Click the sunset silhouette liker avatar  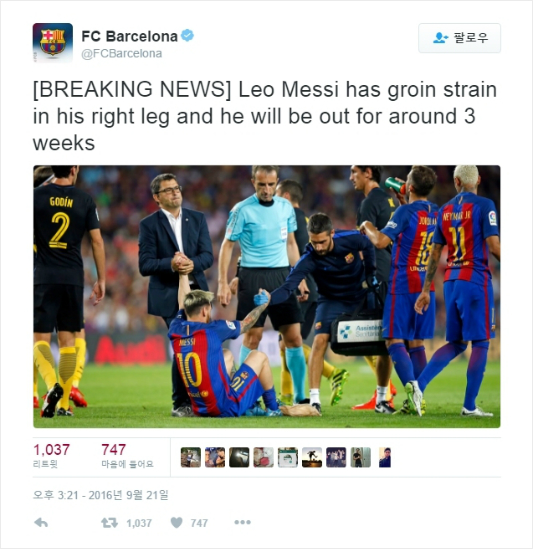(312, 457)
